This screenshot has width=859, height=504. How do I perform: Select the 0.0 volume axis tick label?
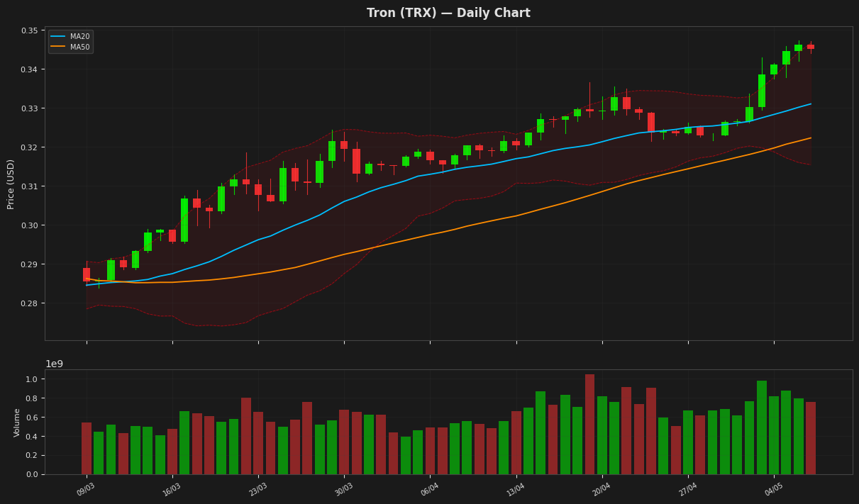click(31, 474)
